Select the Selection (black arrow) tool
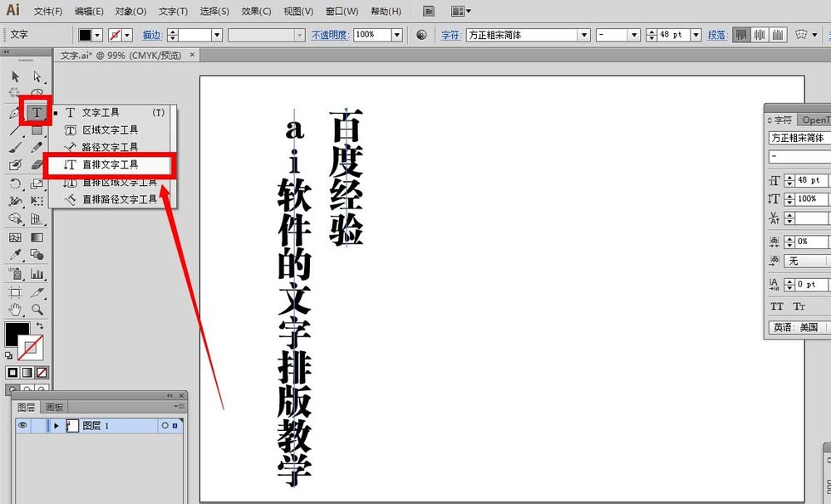 click(15, 76)
